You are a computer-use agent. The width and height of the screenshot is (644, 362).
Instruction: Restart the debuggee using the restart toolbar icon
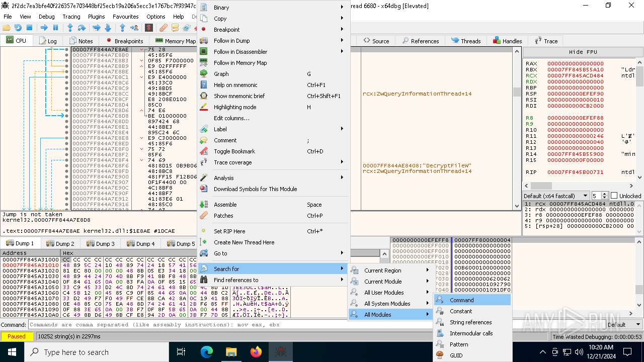click(x=18, y=28)
